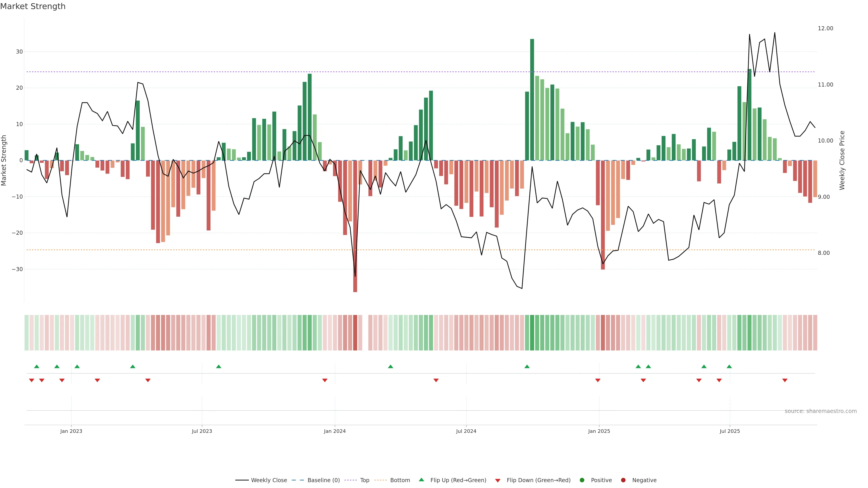Click the Flip Down red triangle legend icon
Viewport: 868px width, 488px height.
point(498,480)
